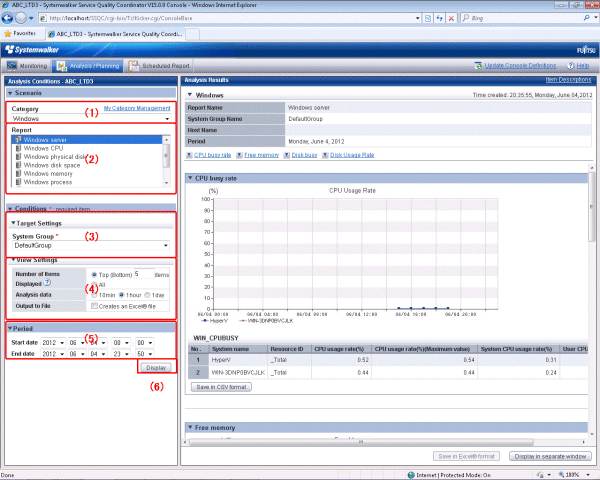Collapse the Windows analysis results header

[190, 95]
